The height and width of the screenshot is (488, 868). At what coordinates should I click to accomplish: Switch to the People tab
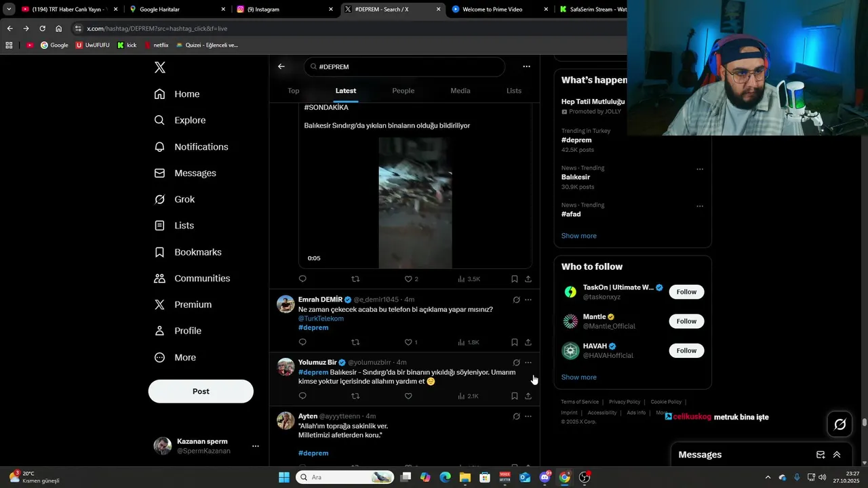pyautogui.click(x=403, y=91)
